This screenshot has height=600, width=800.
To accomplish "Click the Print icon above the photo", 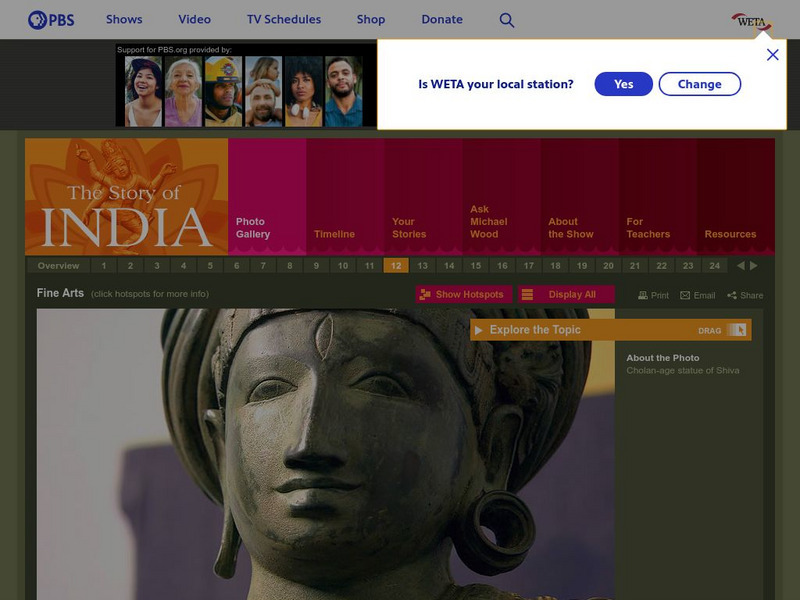I will click(x=642, y=294).
